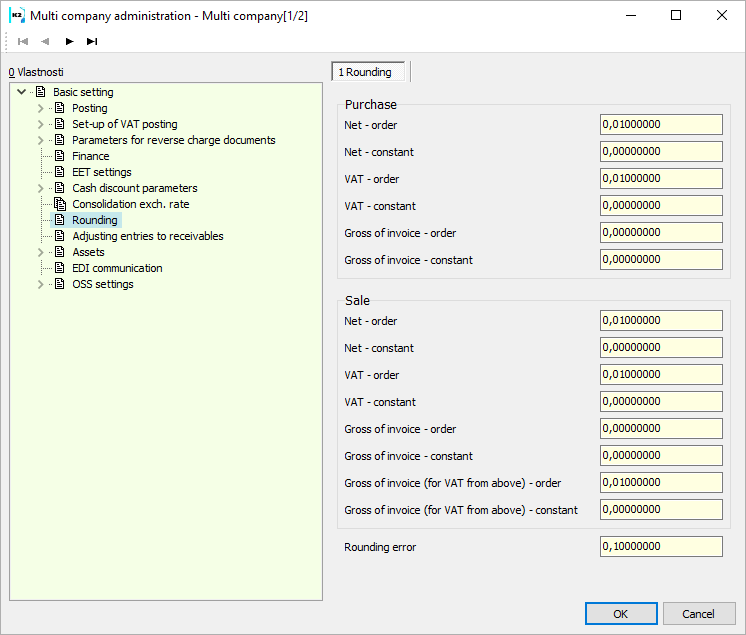Click the K2 application icon in title bar

pos(16,15)
